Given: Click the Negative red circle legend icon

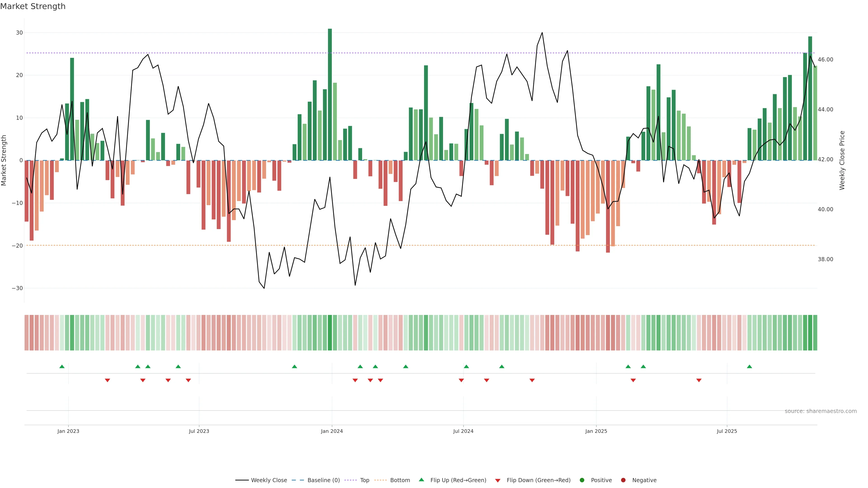Looking at the screenshot, I should pyautogui.click(x=623, y=480).
